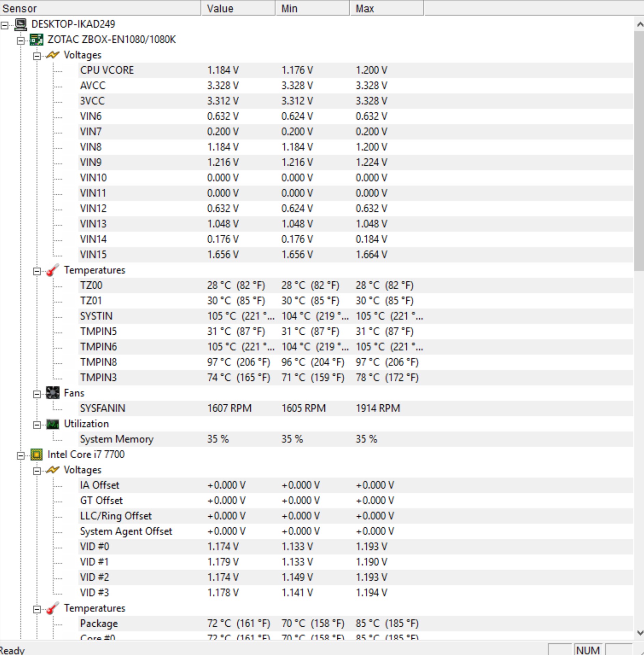The height and width of the screenshot is (655, 644).
Task: Click the Utilization graph icon
Action: click(53, 424)
